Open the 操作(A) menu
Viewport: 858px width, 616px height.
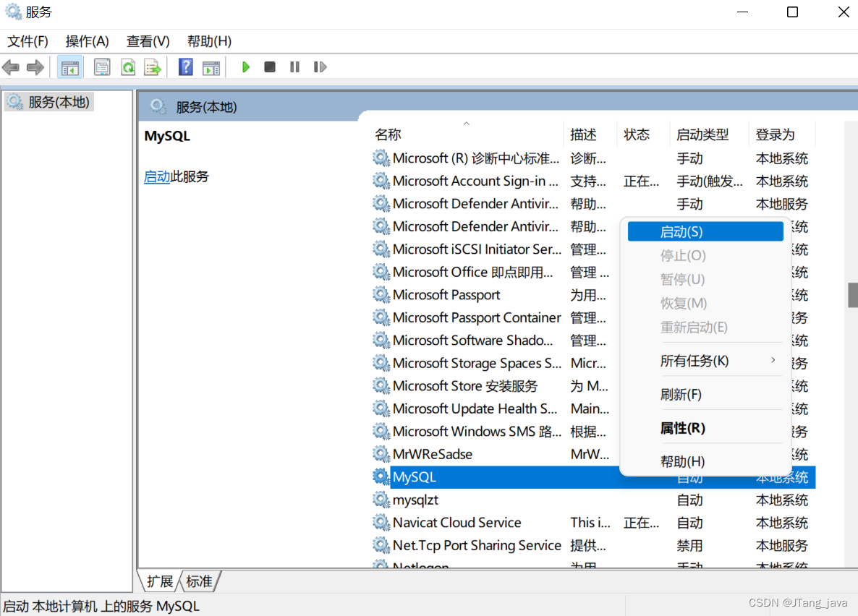point(87,41)
